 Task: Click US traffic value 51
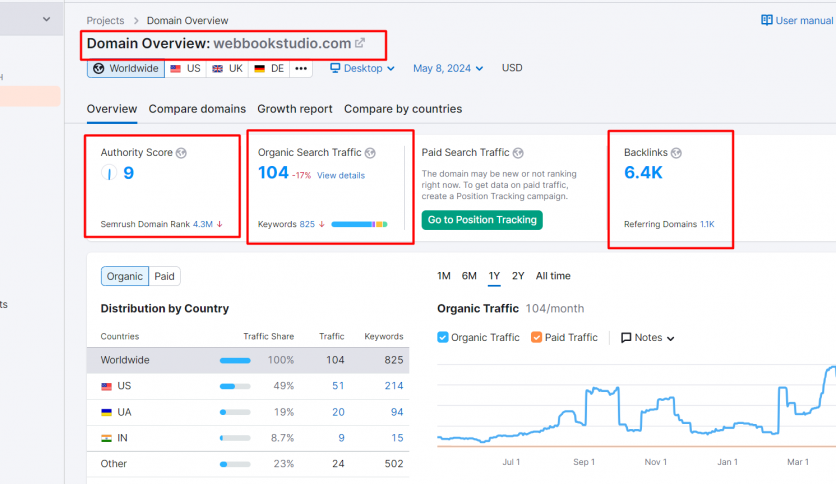[x=338, y=386]
